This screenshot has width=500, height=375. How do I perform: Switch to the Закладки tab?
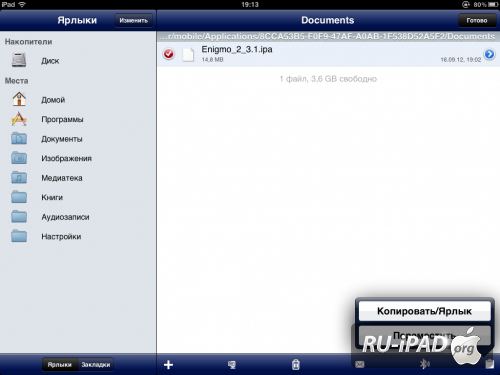[x=96, y=365]
